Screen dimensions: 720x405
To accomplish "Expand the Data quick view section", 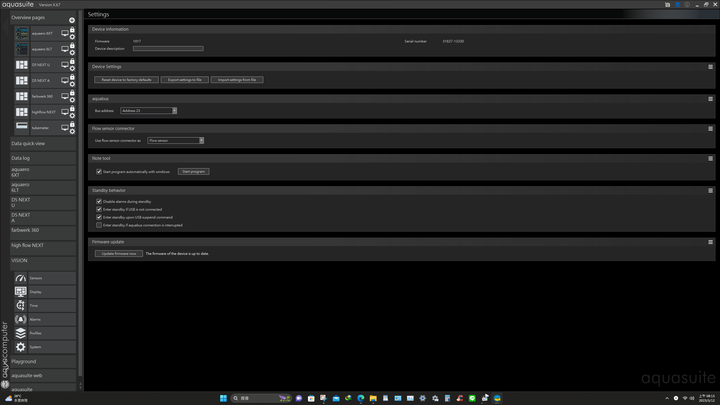I will click(43, 144).
